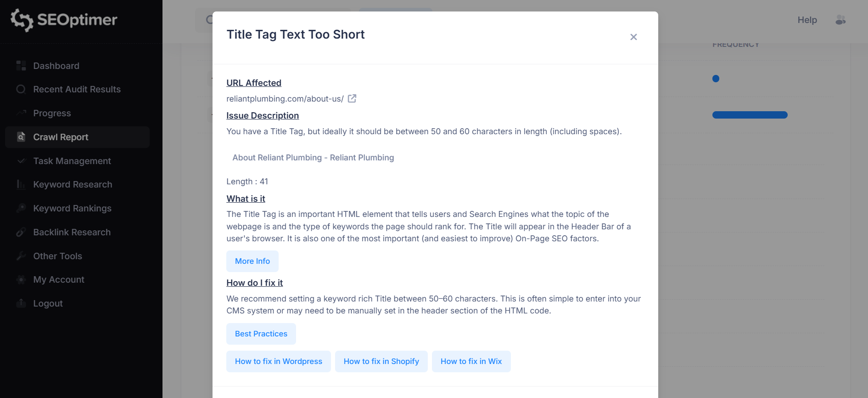868x398 pixels.
Task: Select How to fix in Wix
Action: point(471,361)
